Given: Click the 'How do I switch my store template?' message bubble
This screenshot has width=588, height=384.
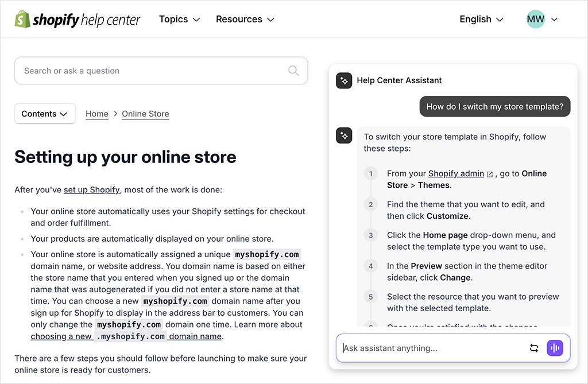Looking at the screenshot, I should coord(494,107).
